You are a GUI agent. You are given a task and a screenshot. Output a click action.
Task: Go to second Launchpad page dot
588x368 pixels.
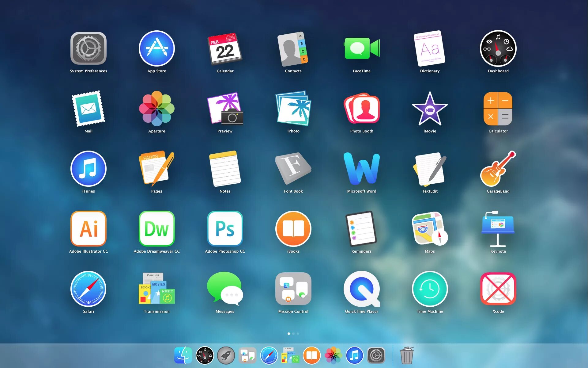coord(293,334)
